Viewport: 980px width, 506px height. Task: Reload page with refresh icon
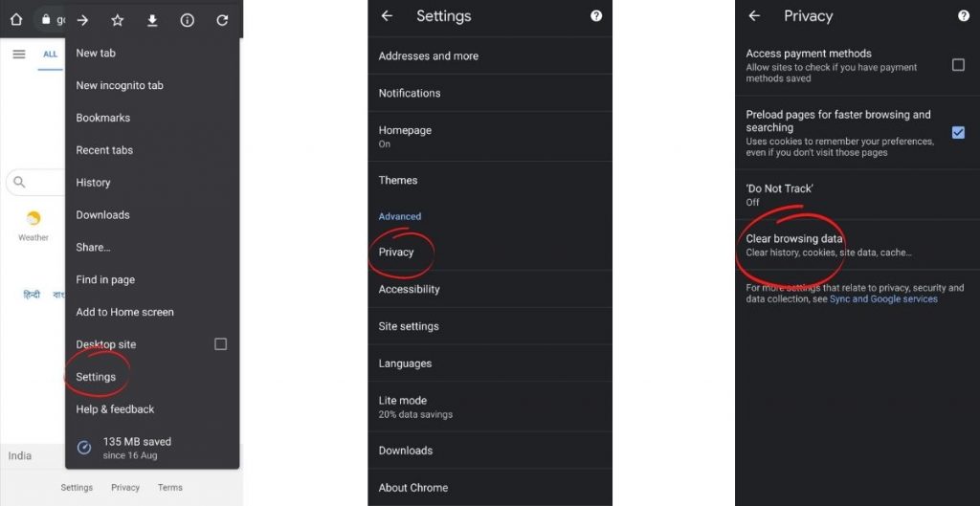coord(222,20)
